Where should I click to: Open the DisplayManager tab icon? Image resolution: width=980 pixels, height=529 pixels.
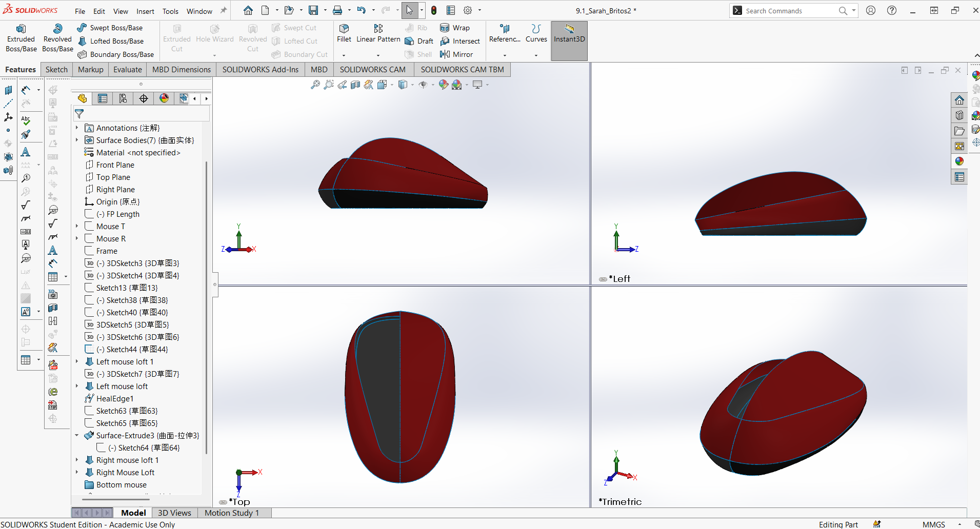coord(164,98)
